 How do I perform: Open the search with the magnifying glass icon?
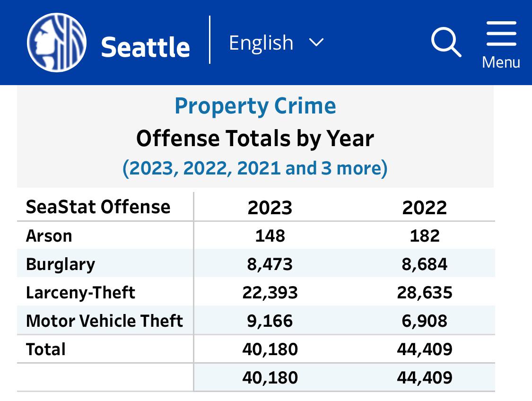point(445,42)
